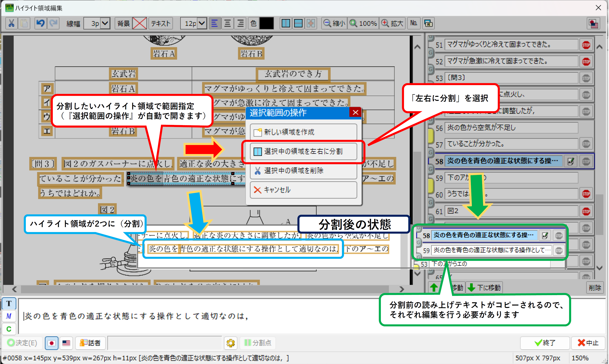Click the 話者 speaker button
This screenshot has width=609, height=364.
91,343
